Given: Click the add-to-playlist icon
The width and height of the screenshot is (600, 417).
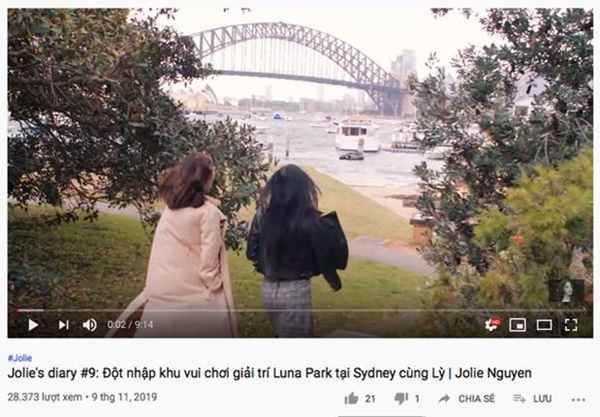Looking at the screenshot, I should (519, 399).
